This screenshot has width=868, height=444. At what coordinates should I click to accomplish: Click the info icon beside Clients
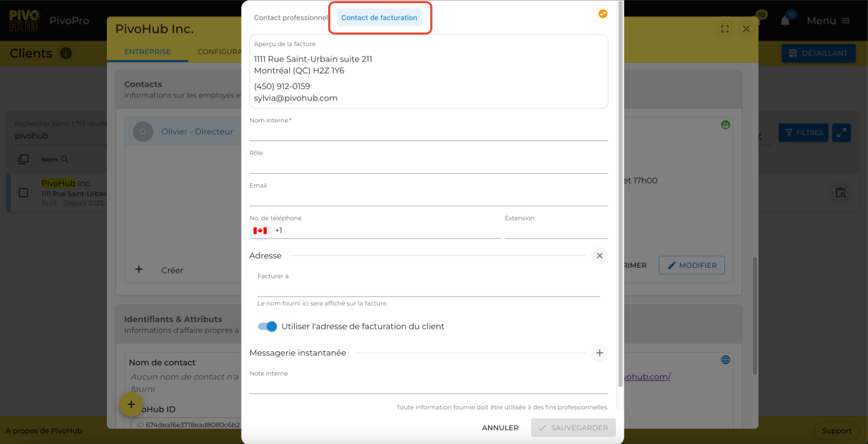[x=66, y=53]
